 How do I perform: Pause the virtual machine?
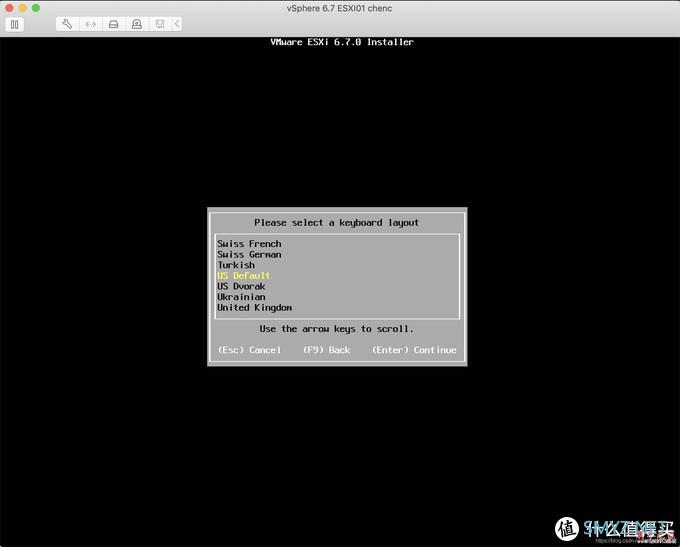tap(14, 24)
